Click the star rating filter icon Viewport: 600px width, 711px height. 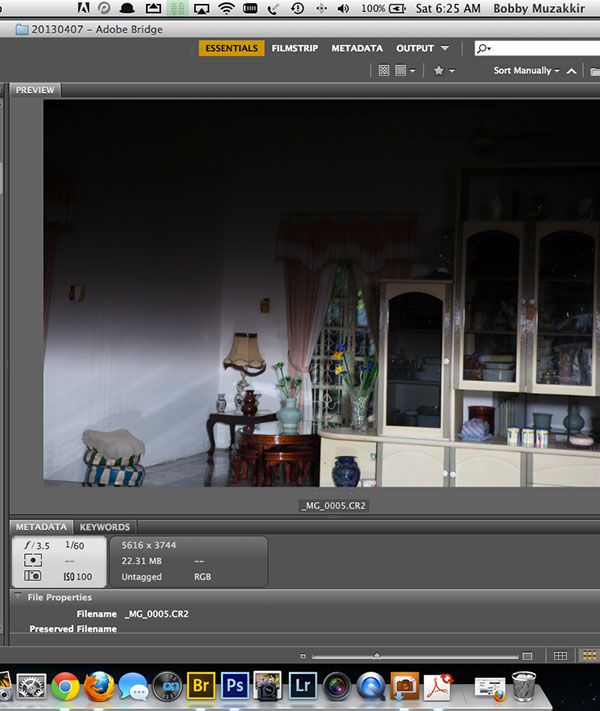[438, 71]
